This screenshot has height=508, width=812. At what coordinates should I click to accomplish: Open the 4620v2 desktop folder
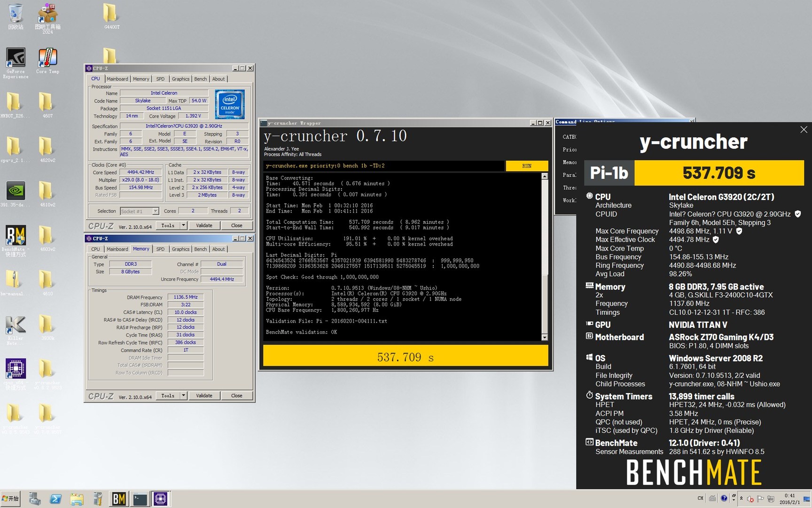click(47, 150)
